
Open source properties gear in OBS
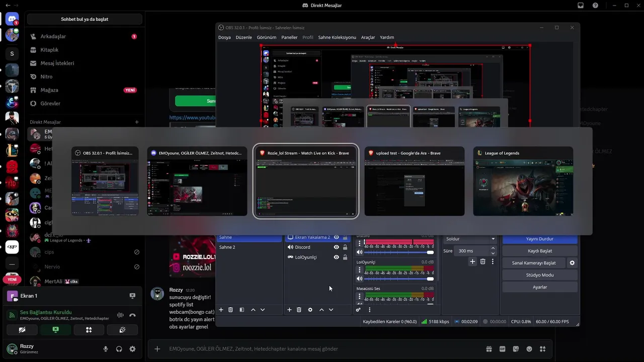point(310,310)
